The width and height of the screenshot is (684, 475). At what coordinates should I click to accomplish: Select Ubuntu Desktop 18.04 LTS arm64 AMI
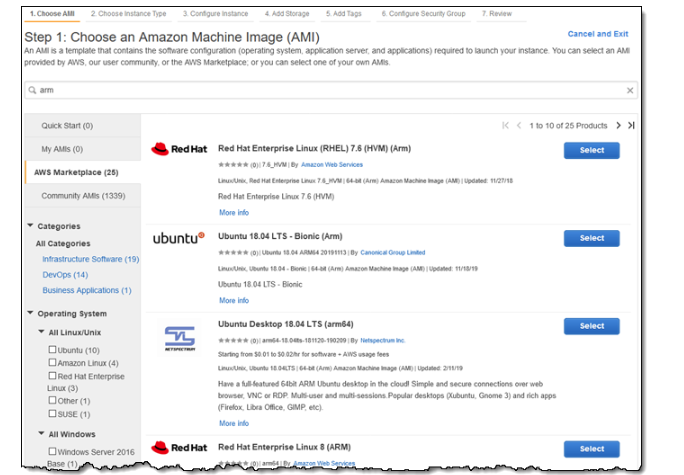click(592, 326)
